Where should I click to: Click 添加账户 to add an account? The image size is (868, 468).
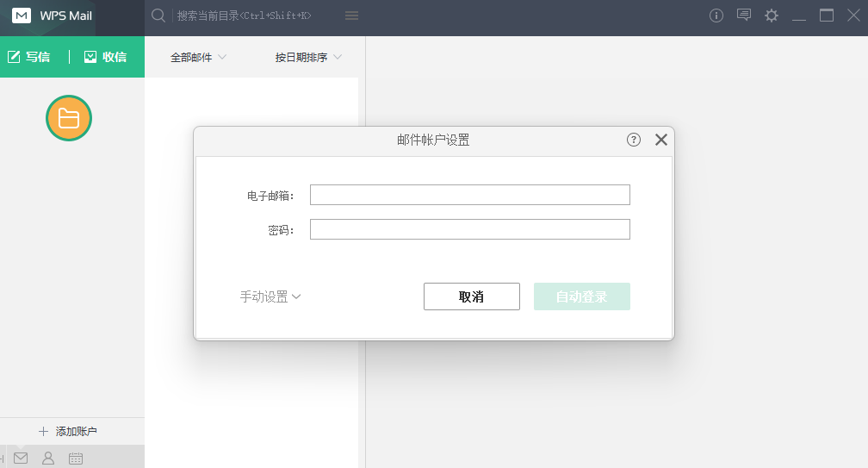tap(68, 431)
